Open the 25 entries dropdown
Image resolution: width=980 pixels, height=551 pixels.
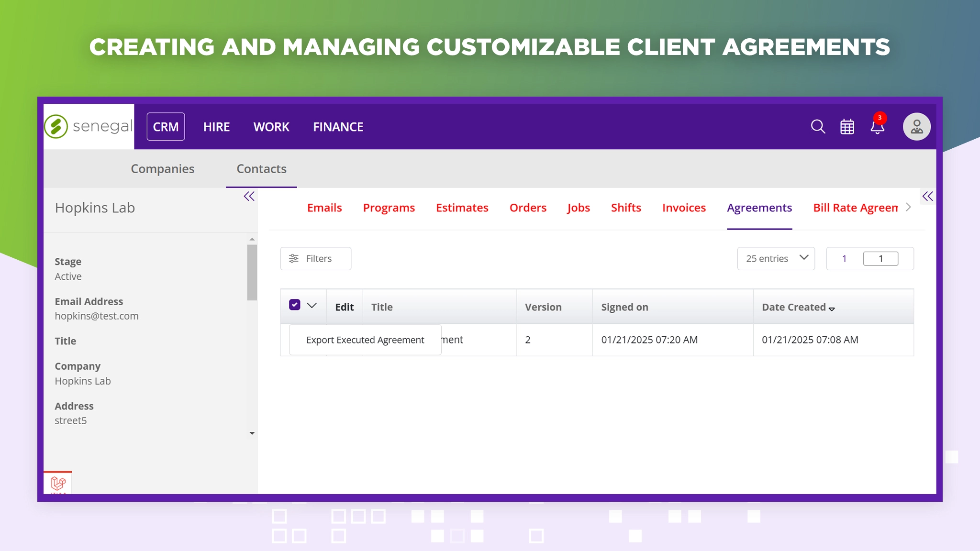pyautogui.click(x=776, y=259)
